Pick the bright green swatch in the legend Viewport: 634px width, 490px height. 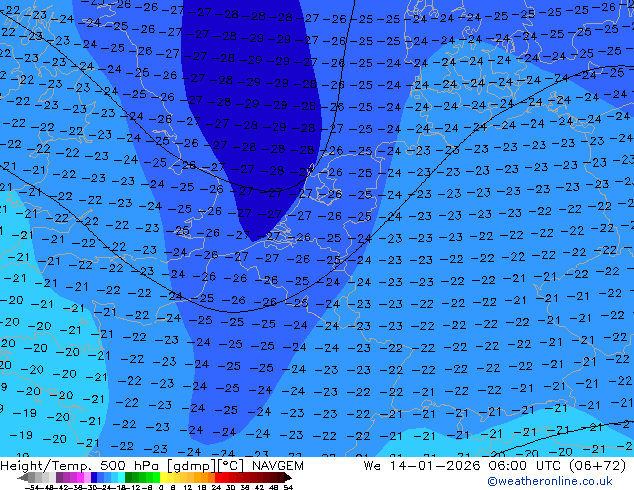[156, 477]
